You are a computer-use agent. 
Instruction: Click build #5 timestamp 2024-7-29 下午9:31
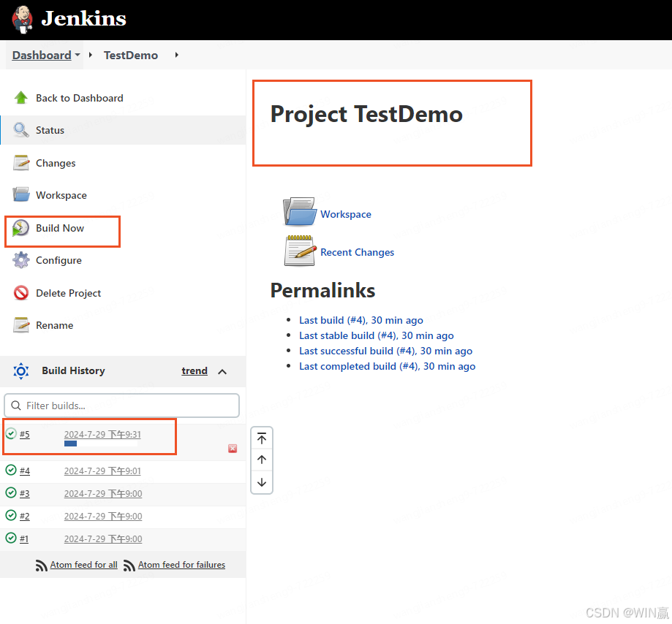point(102,434)
